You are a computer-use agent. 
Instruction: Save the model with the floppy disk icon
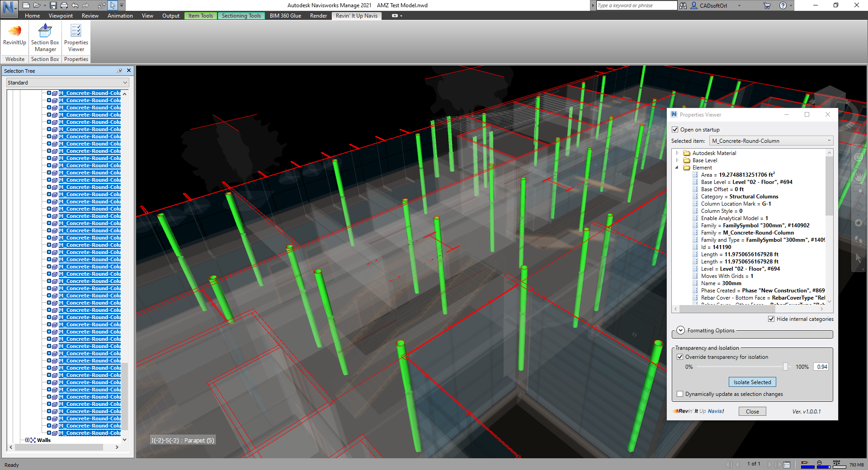point(53,5)
